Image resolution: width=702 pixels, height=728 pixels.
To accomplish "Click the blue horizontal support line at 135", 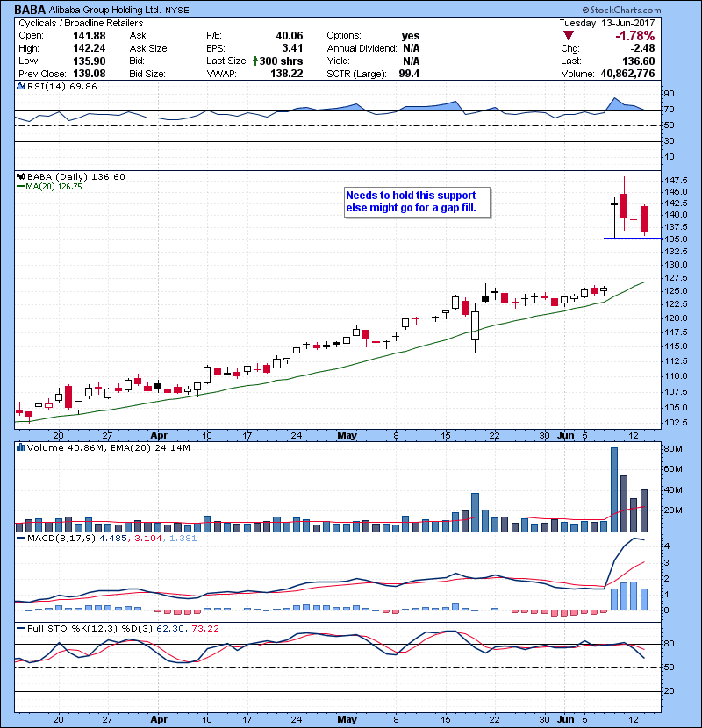I will point(633,239).
